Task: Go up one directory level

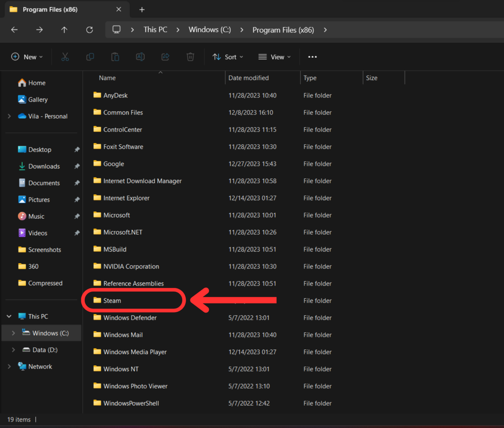Action: 64,30
